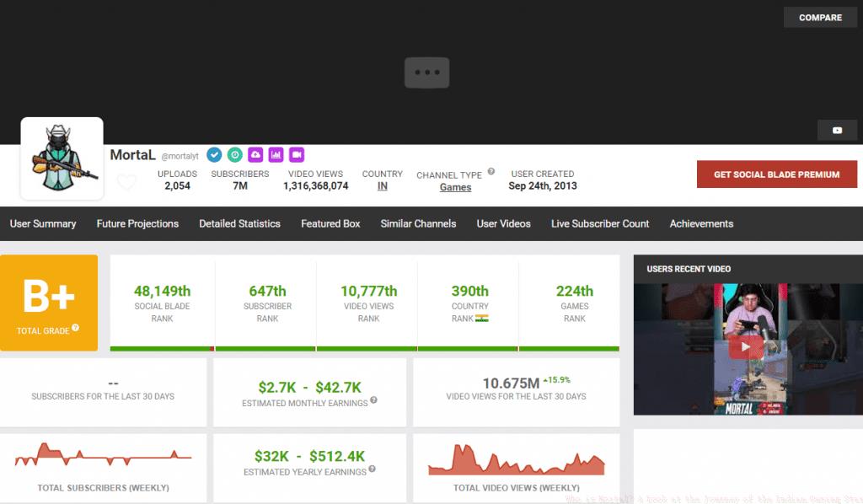Click the Total Grade help icon
This screenshot has width=863, height=504.
[75, 328]
